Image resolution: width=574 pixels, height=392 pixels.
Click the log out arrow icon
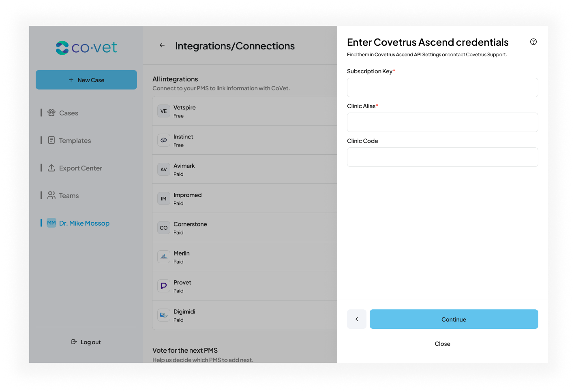coord(74,342)
